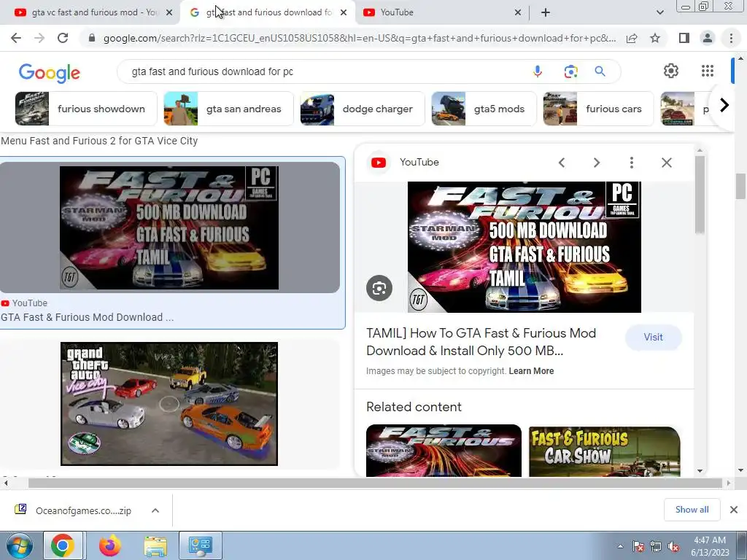Select the Google search results tab
This screenshot has height=560, width=747.
(267, 12)
